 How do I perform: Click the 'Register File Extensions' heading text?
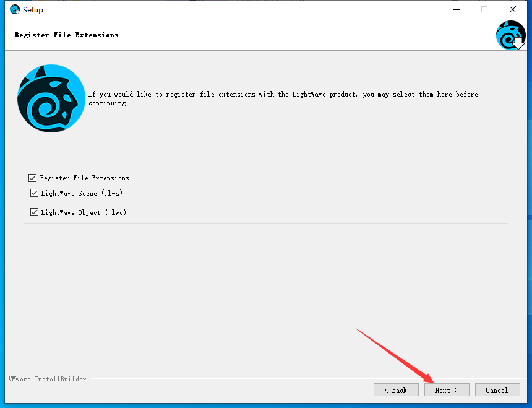pos(67,35)
